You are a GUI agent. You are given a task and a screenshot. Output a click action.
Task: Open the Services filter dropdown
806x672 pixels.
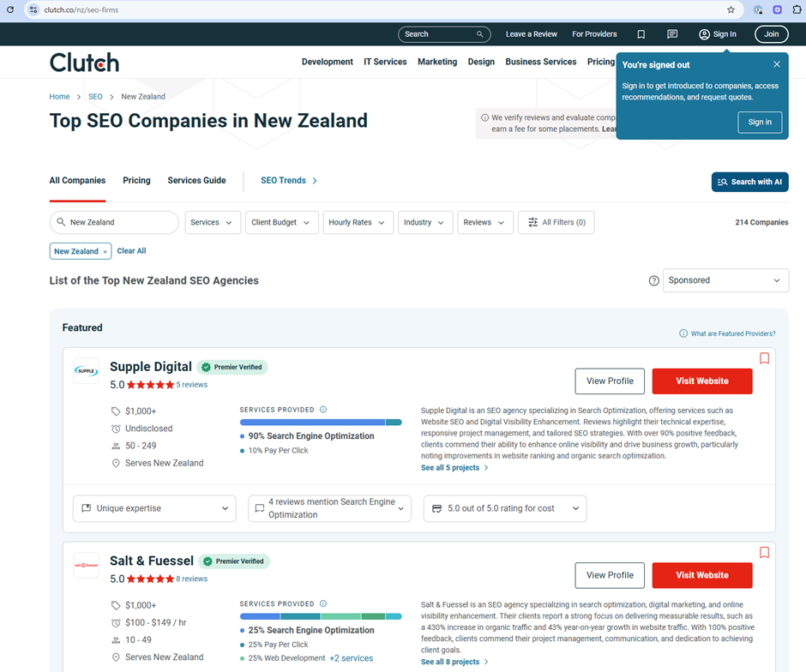pos(213,223)
